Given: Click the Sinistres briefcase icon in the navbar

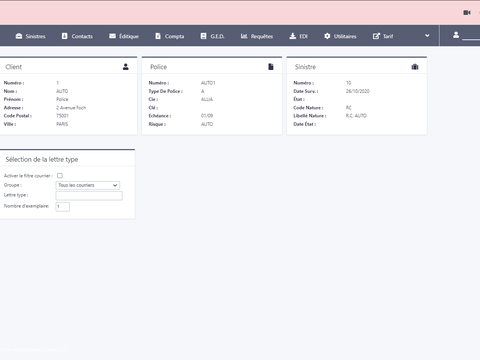Looking at the screenshot, I should coord(19,36).
